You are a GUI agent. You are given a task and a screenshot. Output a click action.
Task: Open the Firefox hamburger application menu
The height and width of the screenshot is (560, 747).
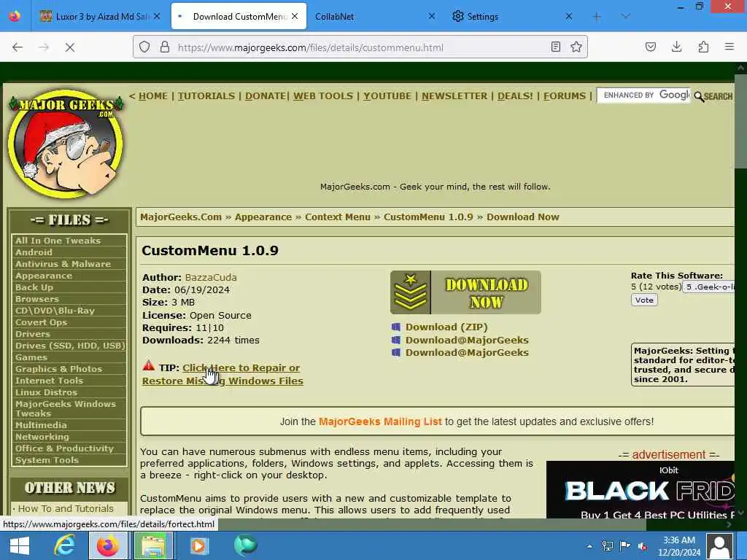click(x=729, y=47)
